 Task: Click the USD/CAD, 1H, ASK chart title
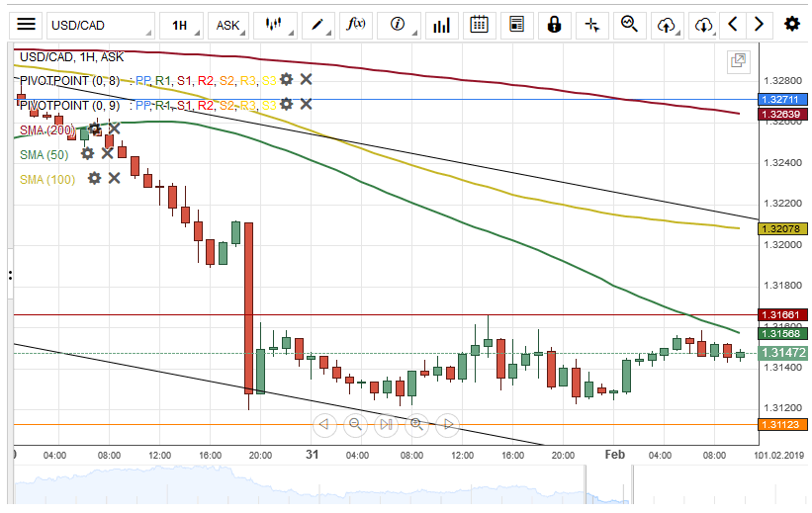pos(71,57)
